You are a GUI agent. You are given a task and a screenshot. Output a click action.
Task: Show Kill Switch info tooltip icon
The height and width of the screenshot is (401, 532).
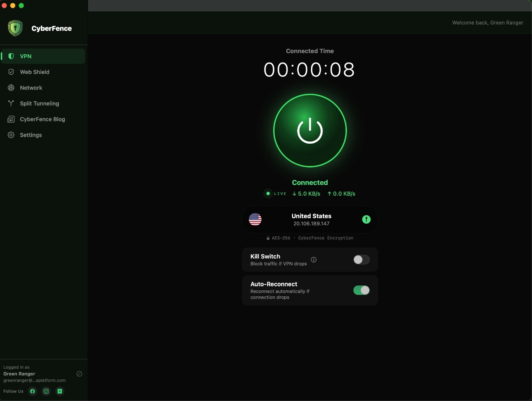[x=314, y=260]
